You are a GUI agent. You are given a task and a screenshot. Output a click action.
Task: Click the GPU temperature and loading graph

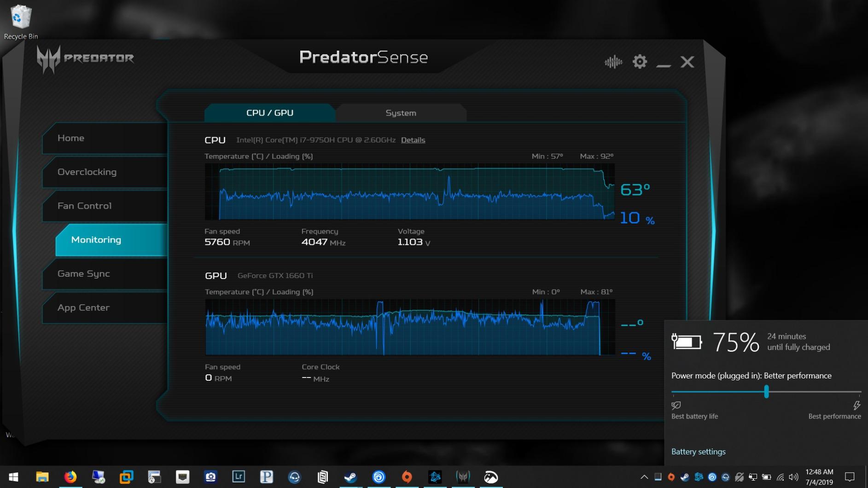410,327
